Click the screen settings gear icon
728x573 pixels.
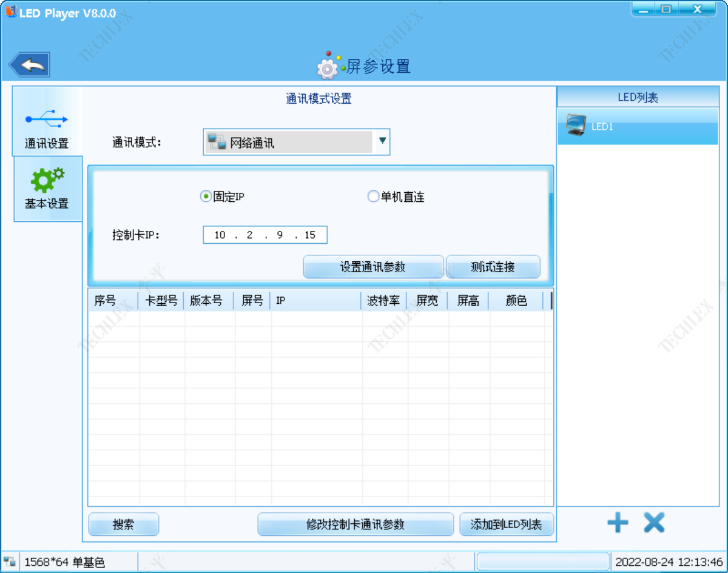click(328, 67)
